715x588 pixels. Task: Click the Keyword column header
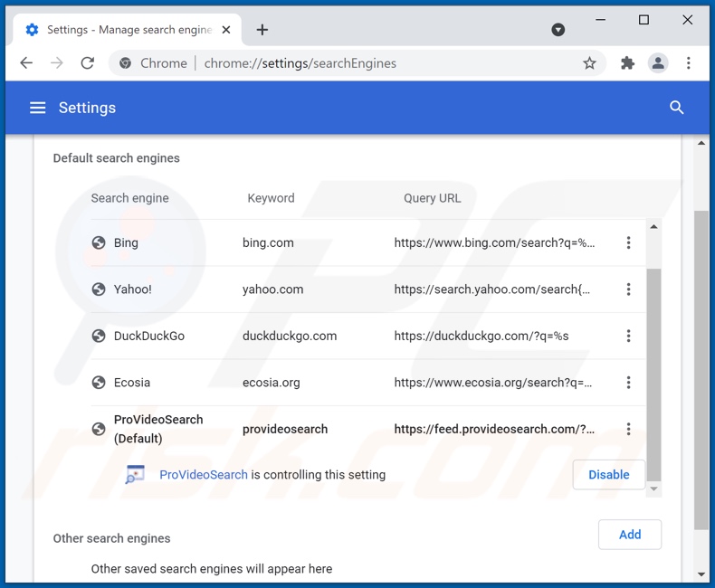click(271, 198)
